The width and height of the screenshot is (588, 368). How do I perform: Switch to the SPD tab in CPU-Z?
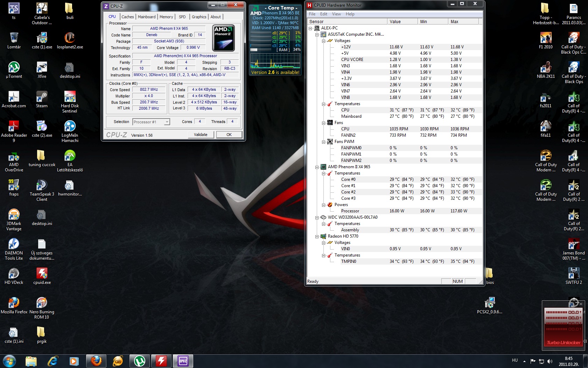click(182, 17)
